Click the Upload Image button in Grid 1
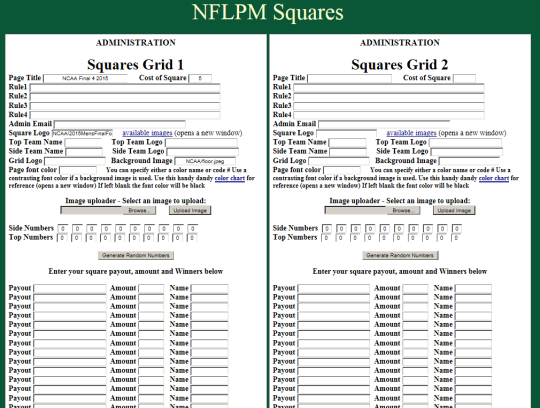This screenshot has height=408, width=540. pos(190,210)
